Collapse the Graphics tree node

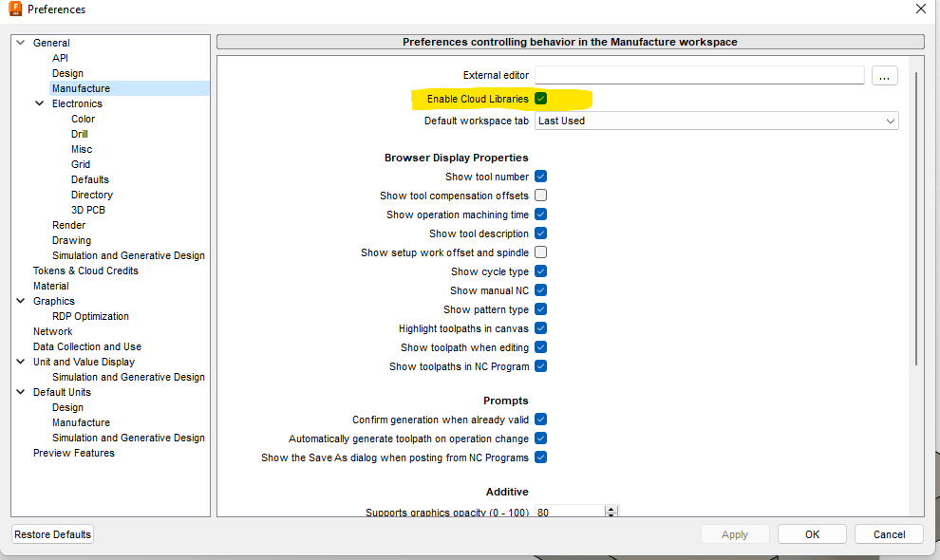pyautogui.click(x=21, y=301)
